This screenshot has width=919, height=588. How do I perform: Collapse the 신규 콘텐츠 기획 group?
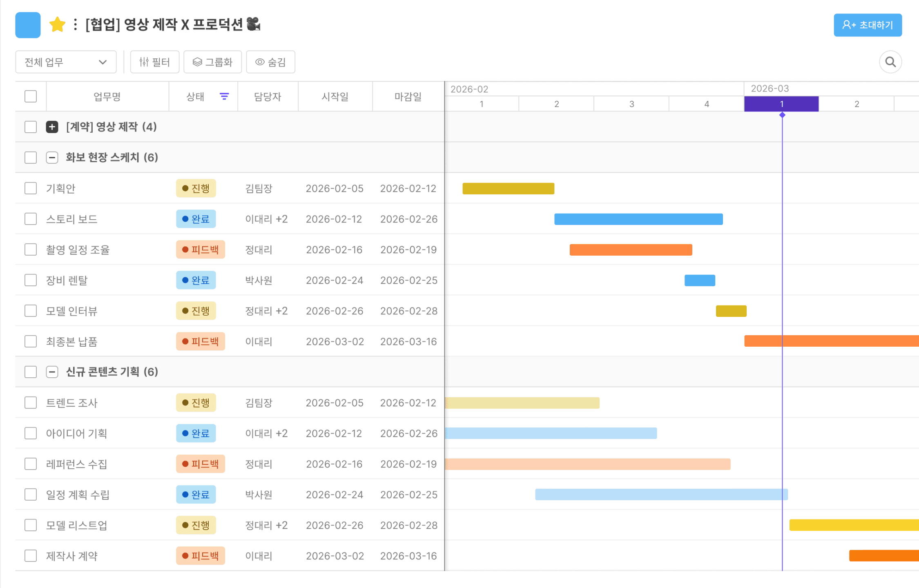click(52, 372)
